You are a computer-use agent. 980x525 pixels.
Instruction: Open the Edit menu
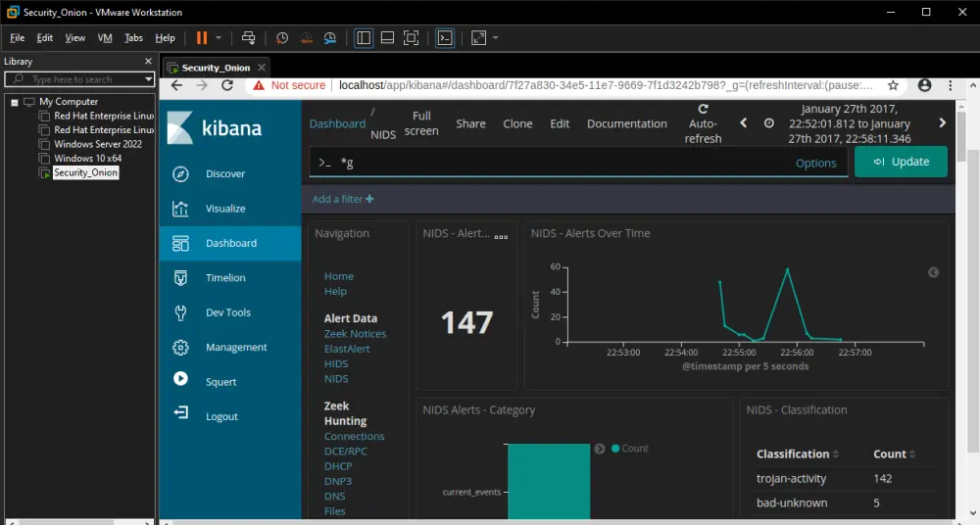[44, 38]
